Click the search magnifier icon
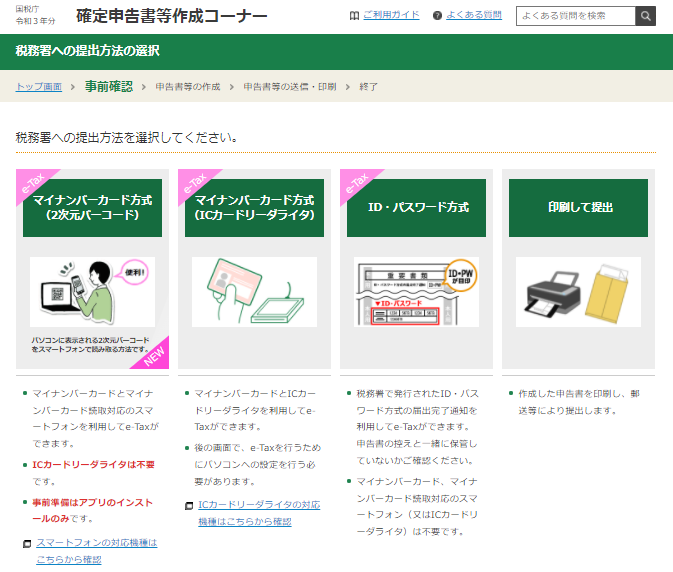Viewport: 673px width, 572px height. (646, 16)
